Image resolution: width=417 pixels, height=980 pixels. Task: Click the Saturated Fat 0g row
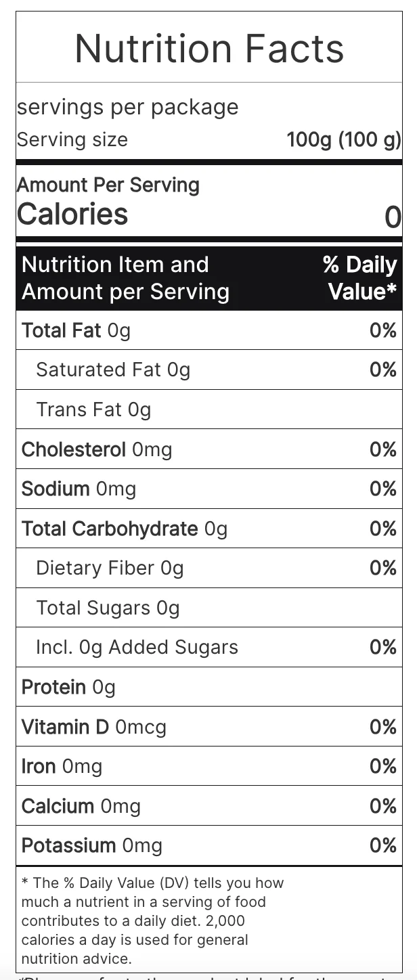209,370
